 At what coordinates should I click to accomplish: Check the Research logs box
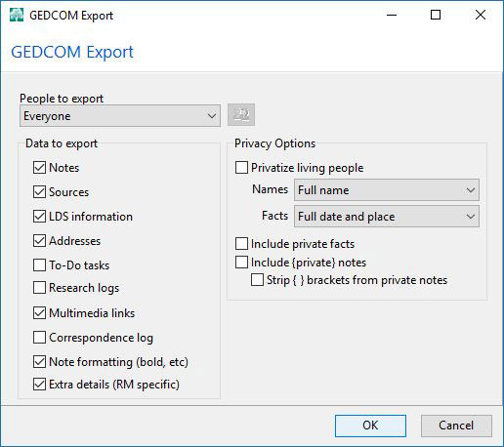point(39,288)
